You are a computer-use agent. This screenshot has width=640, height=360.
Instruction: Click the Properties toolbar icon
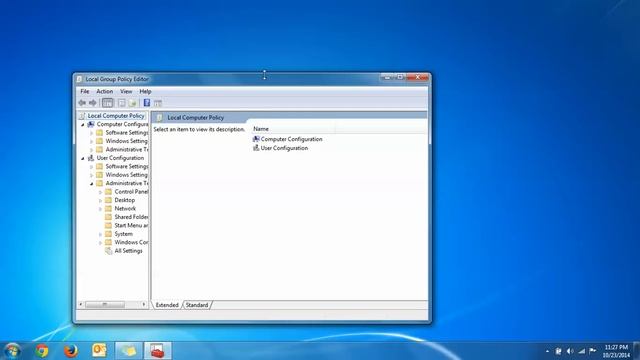pos(121,103)
